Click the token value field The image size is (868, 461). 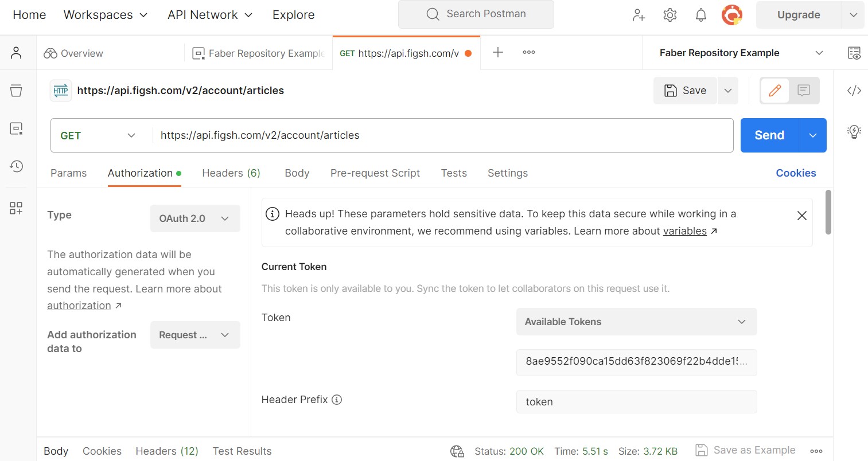(x=636, y=362)
